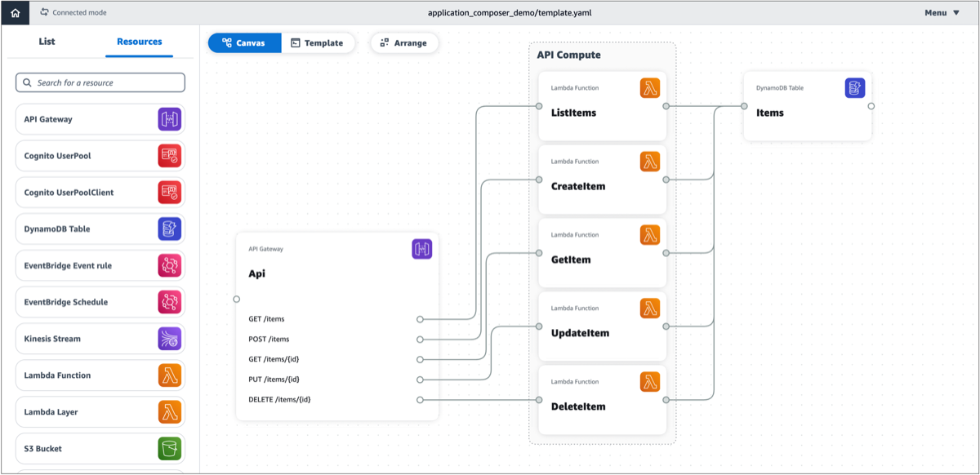Click the API Gateway icon on the Api card
The width and height of the screenshot is (980, 475).
(421, 248)
